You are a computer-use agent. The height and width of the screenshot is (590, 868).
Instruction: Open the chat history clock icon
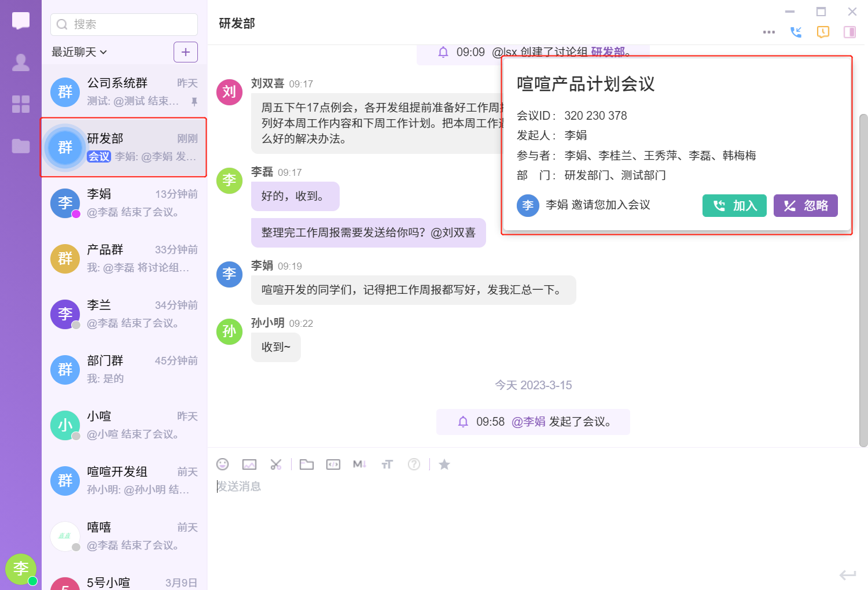click(823, 32)
